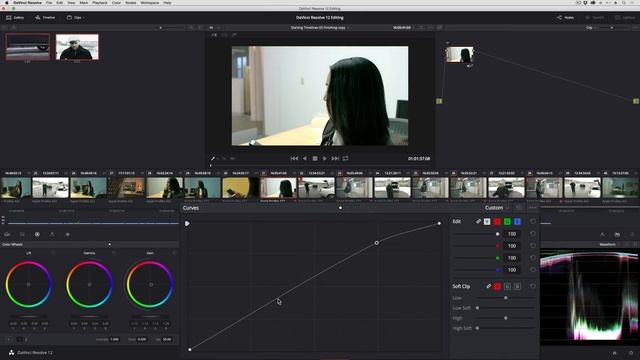Open the Playback menu
Screen dimensions: 640x360
100,2
